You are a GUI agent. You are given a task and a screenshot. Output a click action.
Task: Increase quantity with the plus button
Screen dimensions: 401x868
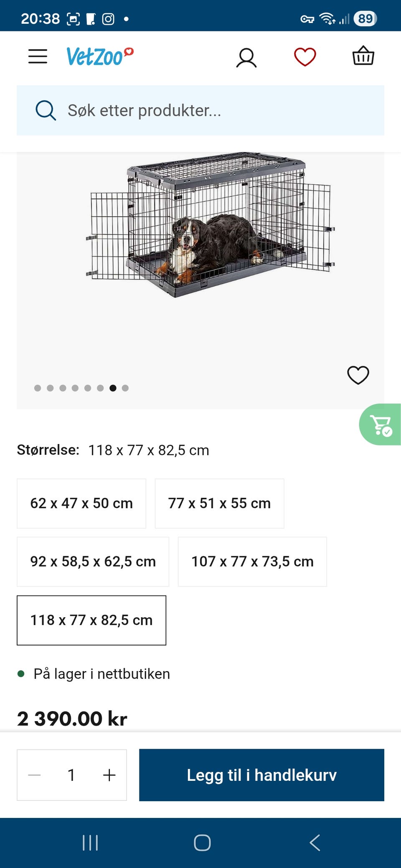tap(109, 775)
